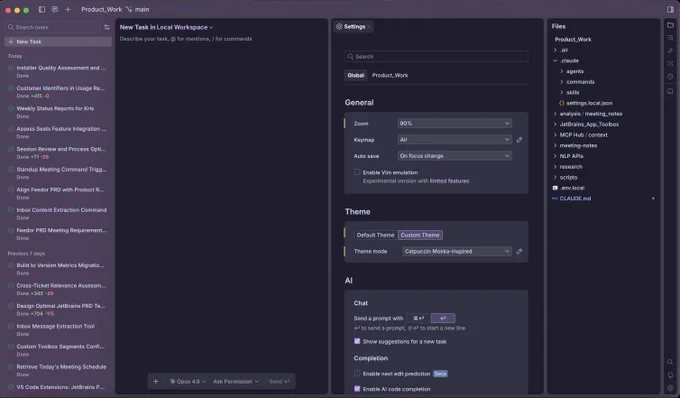
Task: Click the CLAUDE.md markdown file icon
Action: pyautogui.click(x=555, y=199)
